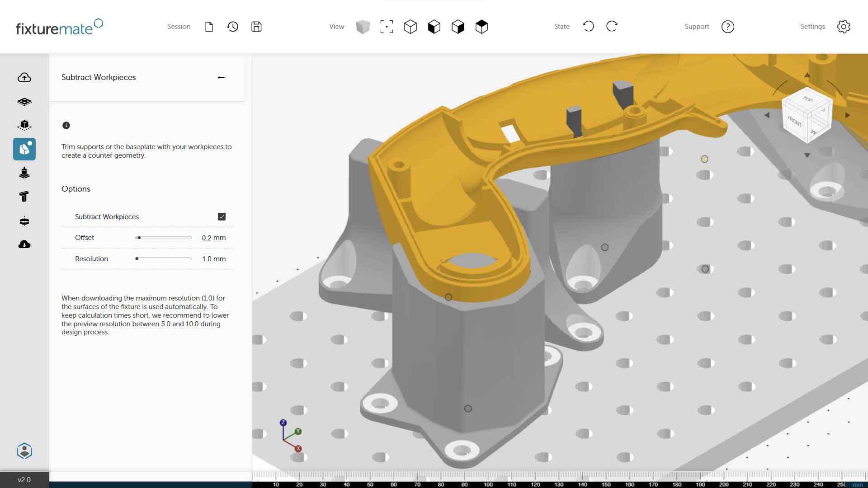Open the baseplate layers sidebar tool
Screen dimensions: 868x488
[x=24, y=102]
